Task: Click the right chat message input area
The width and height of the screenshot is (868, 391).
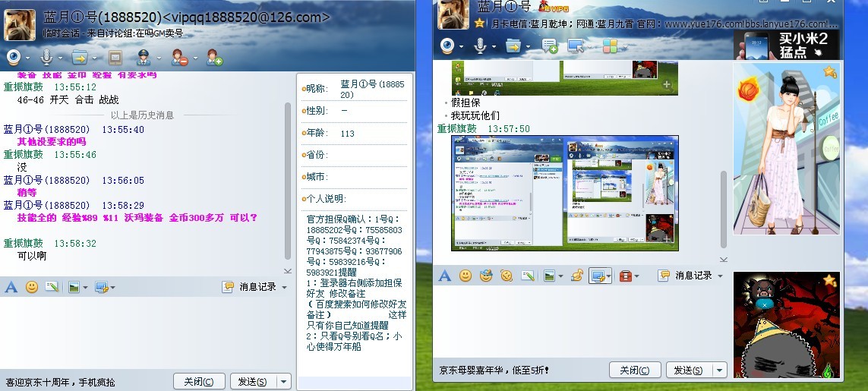Action: point(580,321)
